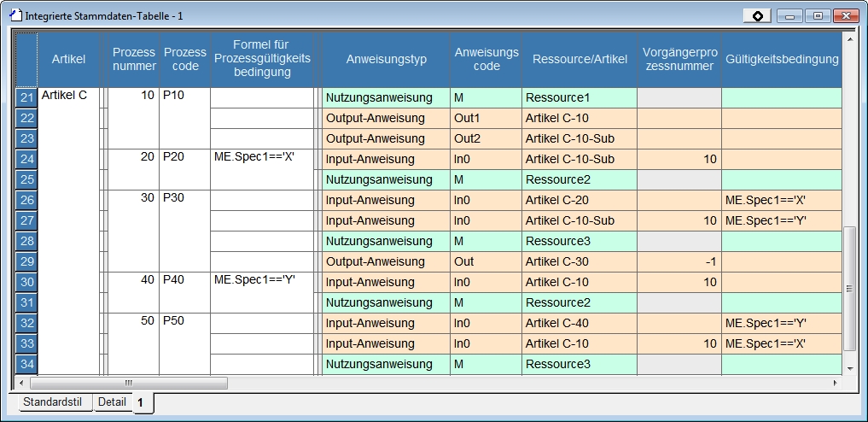Select the Out1 code cell
This screenshot has height=422, width=868.
486,118
